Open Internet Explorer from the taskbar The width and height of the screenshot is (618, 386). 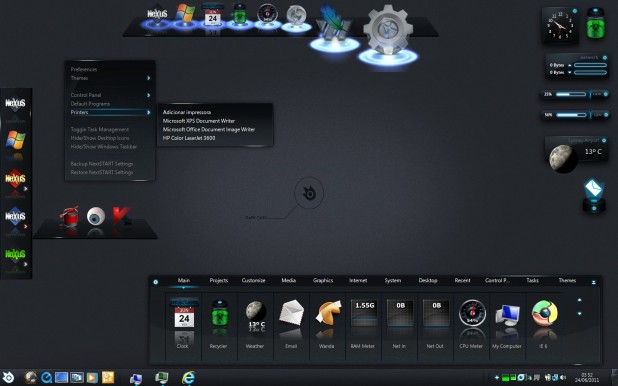pyautogui.click(x=188, y=378)
